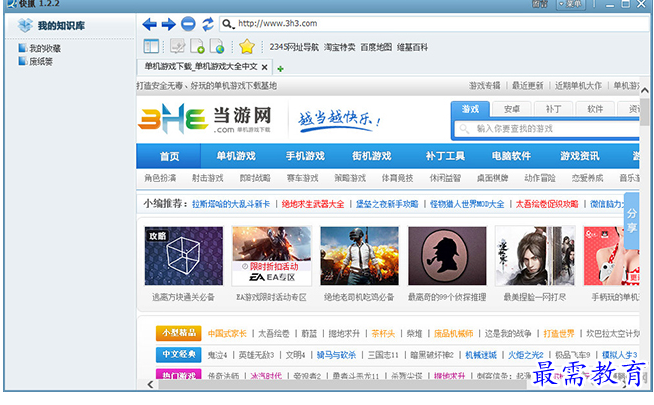Open 电脑软件 in the blue navigation bar
Viewport: 654px width, 405px height.
pyautogui.click(x=511, y=156)
